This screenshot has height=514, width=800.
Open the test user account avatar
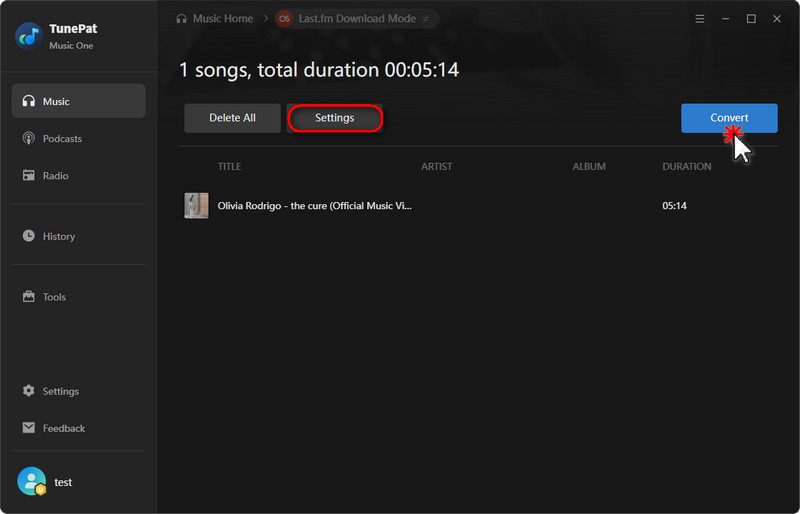coord(32,481)
